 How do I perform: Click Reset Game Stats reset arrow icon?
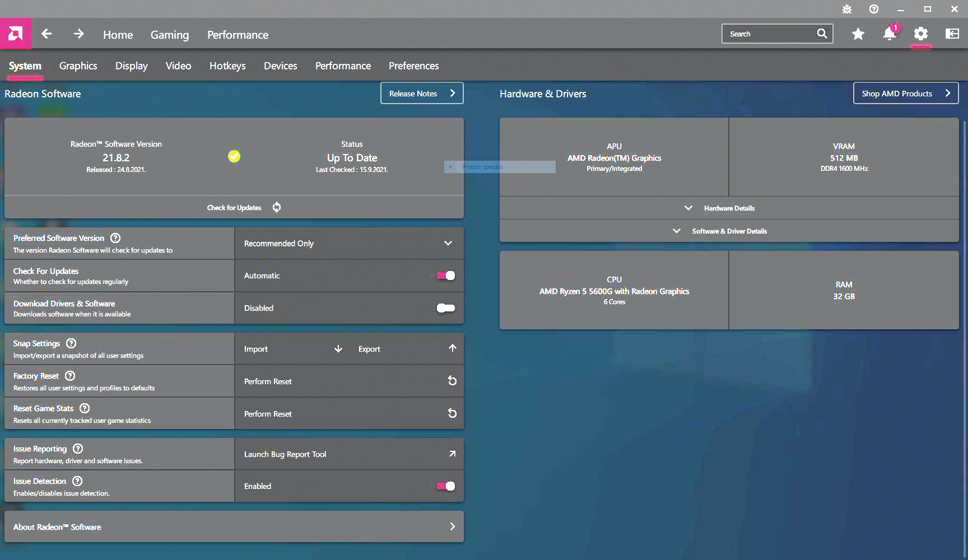(x=452, y=413)
